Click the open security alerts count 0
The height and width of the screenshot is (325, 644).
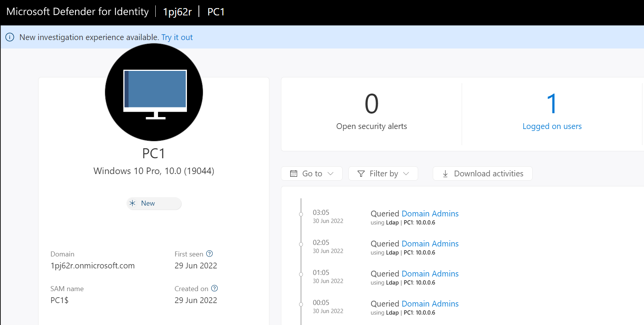pyautogui.click(x=372, y=104)
